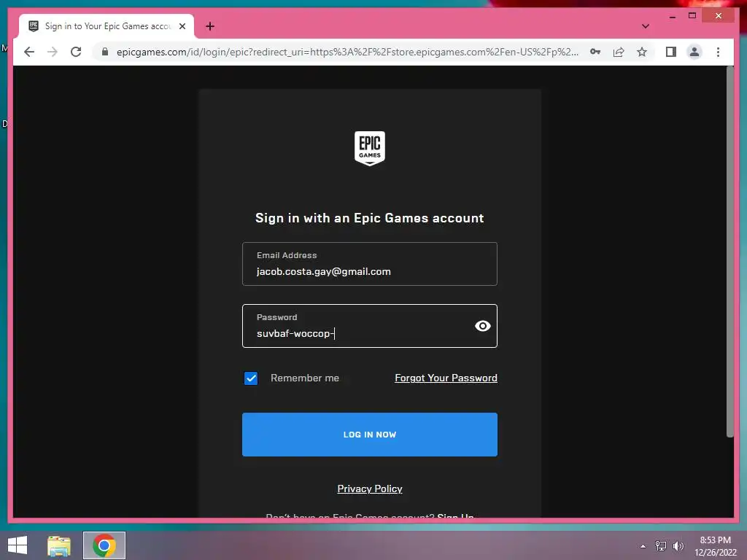Viewport: 747px width, 560px height.
Task: Expand the tab search dropdown arrow
Action: point(645,26)
